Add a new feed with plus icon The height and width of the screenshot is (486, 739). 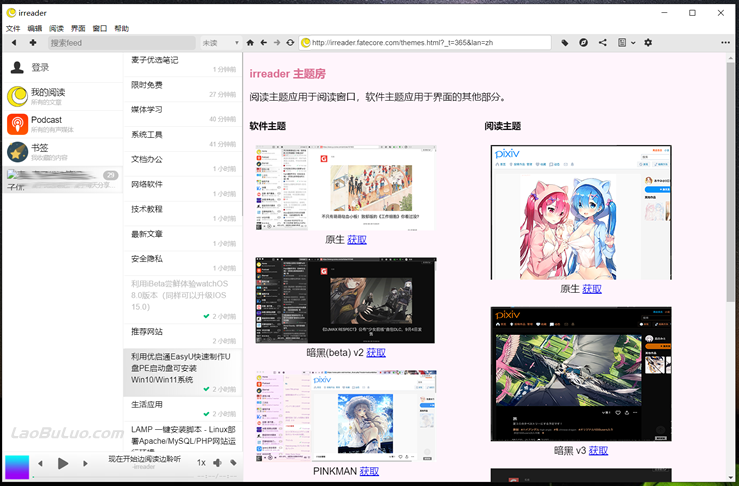33,42
